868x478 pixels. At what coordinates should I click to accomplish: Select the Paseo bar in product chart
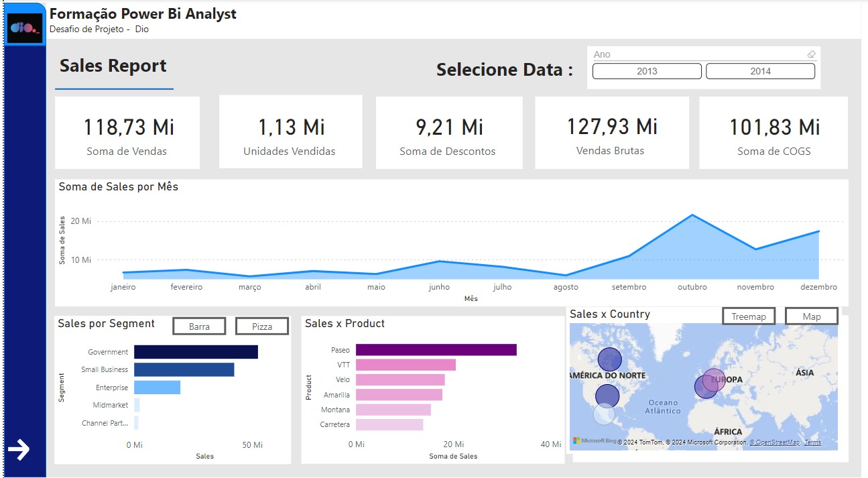tap(436, 350)
